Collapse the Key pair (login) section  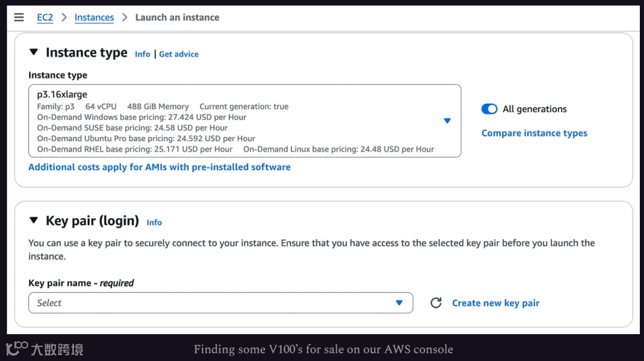coord(33,220)
